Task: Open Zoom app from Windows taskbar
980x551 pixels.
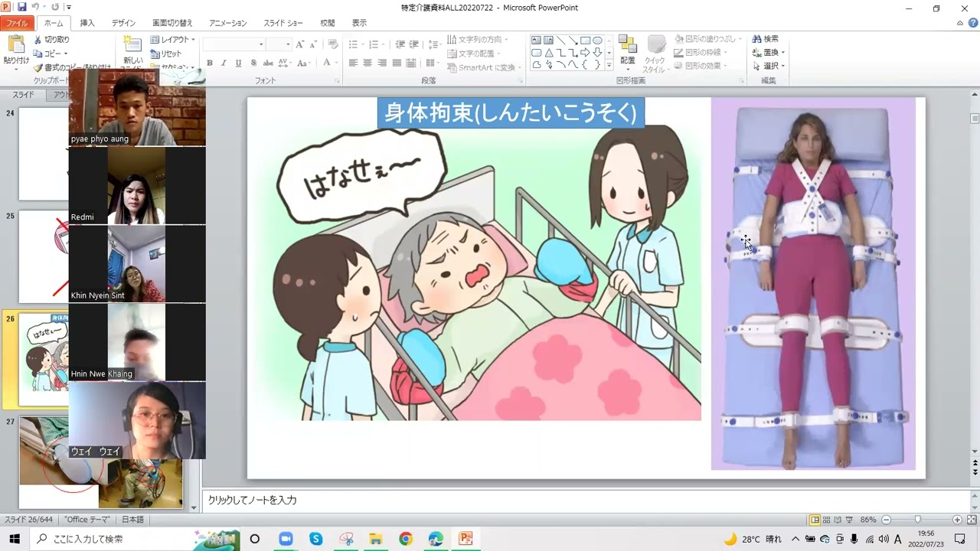Action: tap(286, 539)
